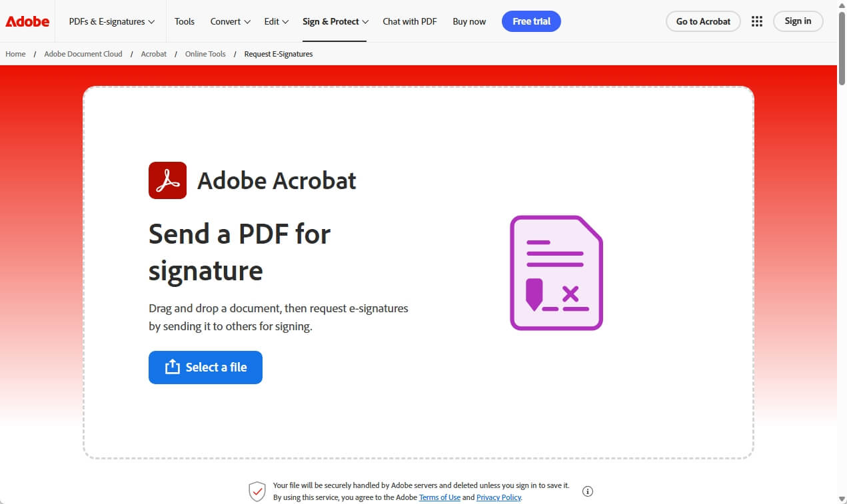Viewport: 847px width, 504px height.
Task: Start the Free trial
Action: 531,21
